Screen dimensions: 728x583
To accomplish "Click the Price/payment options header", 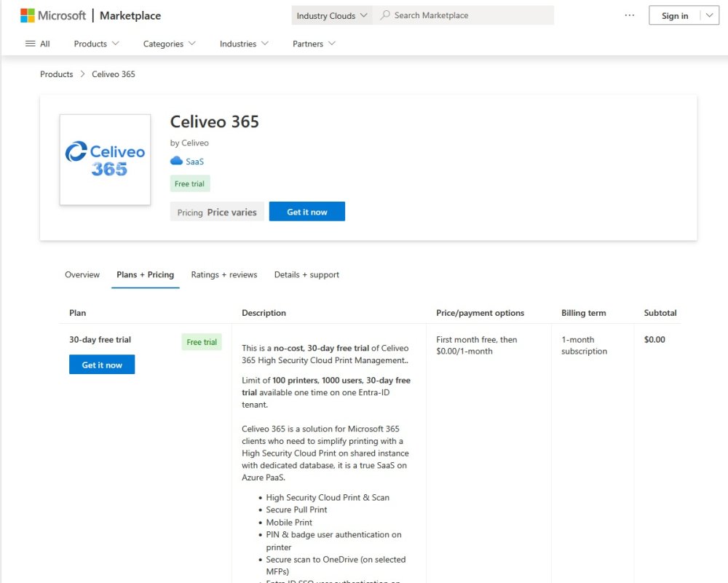I will click(x=480, y=313).
